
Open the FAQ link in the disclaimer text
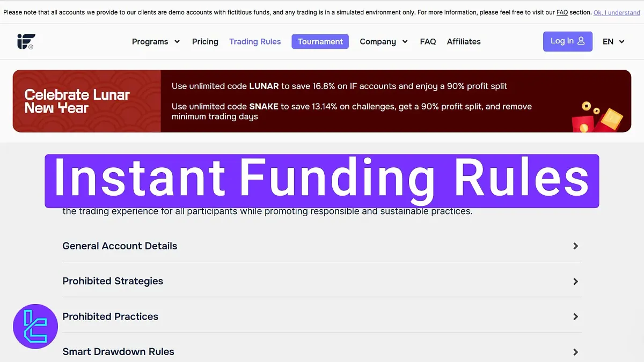coord(562,12)
